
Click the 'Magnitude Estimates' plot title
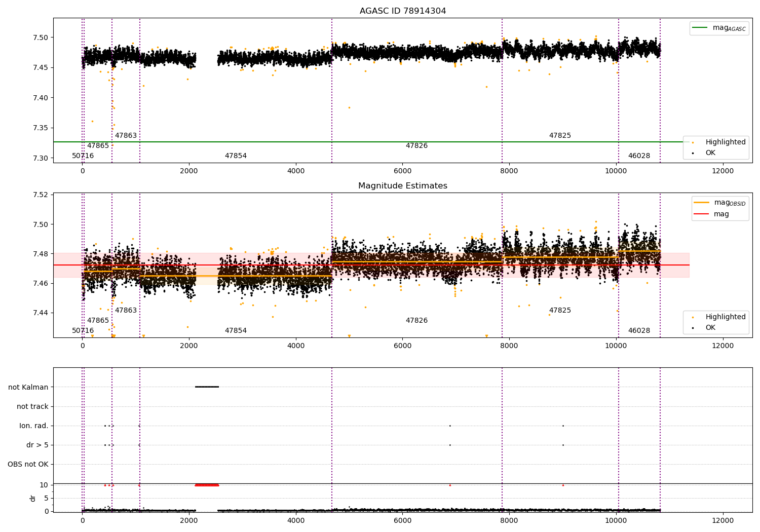(x=402, y=186)
